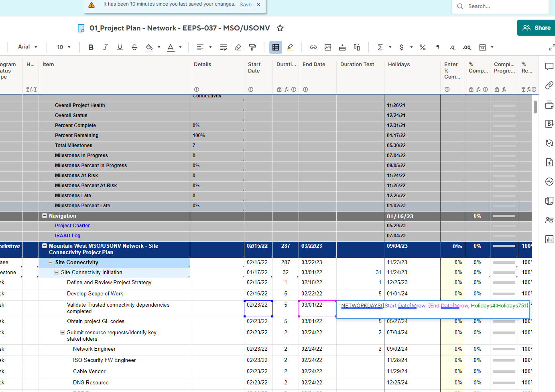Click the progress bar in Navigation row
Viewport: 555px width, 392px height.
click(504, 216)
